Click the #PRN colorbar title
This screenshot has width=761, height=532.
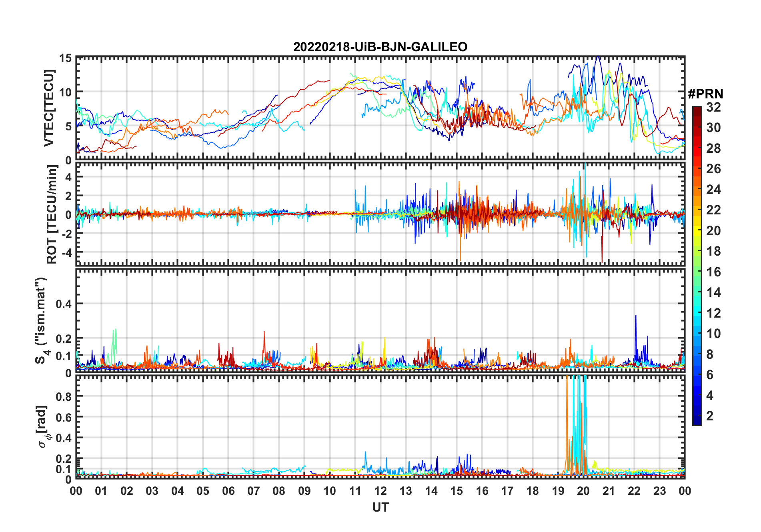pos(705,94)
